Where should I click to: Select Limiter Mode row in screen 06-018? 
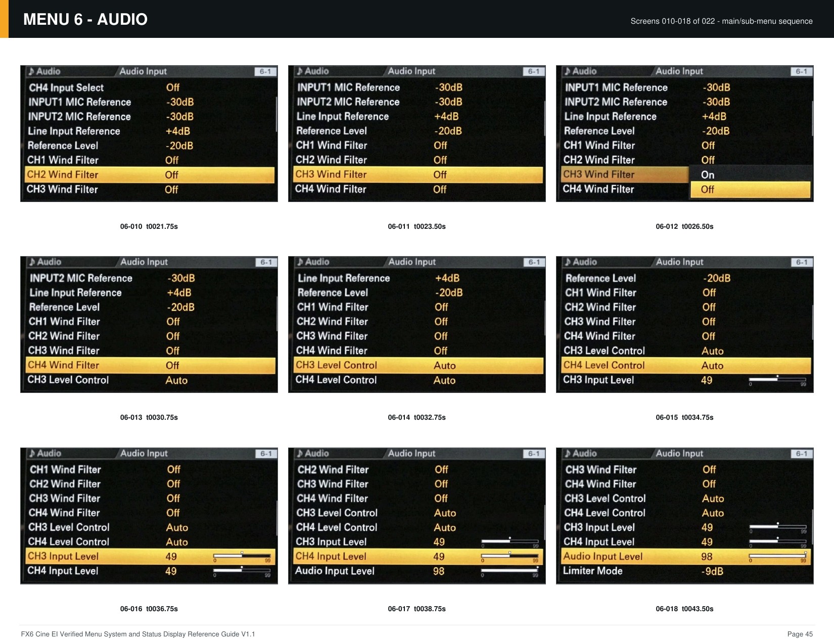tap(686, 571)
